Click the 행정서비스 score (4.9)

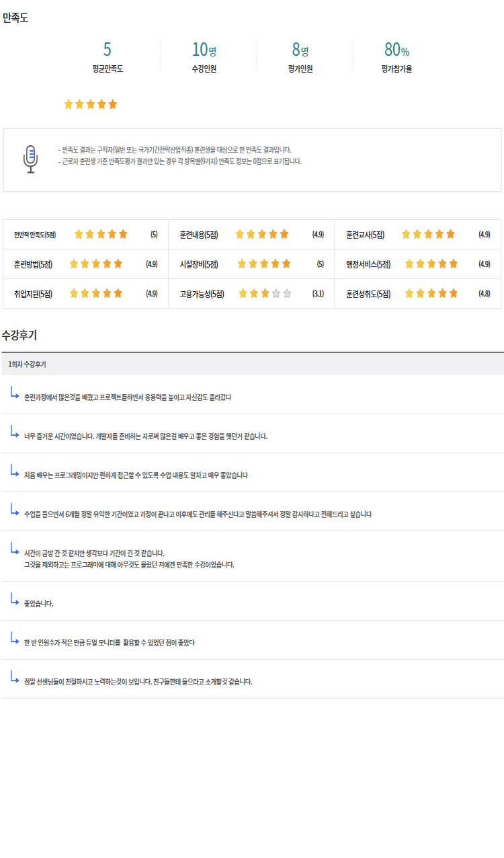tap(485, 264)
